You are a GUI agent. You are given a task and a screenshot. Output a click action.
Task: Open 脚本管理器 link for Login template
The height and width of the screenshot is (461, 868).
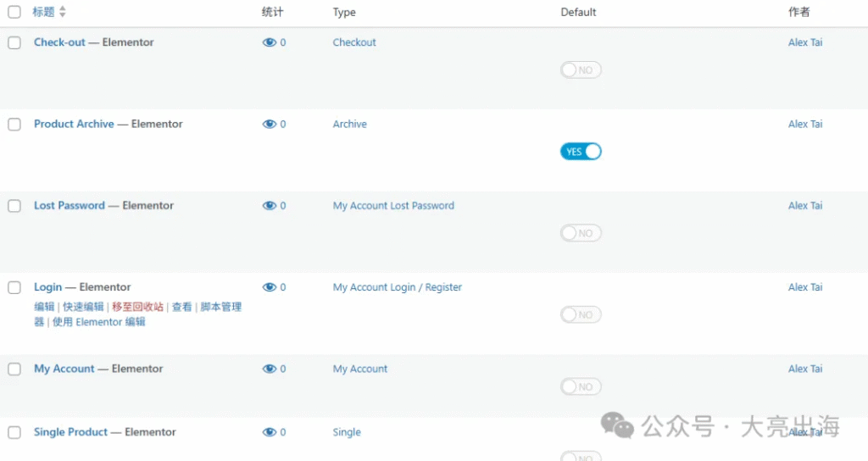[x=221, y=307]
